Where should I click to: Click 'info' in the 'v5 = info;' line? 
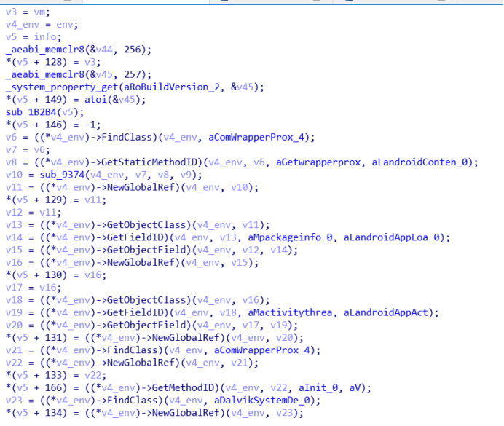click(45, 37)
